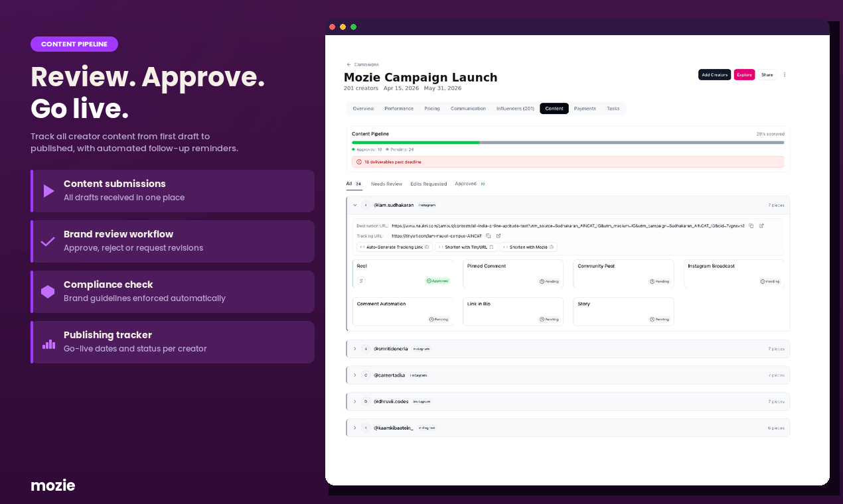Open Destination URL in new tab
The image size is (843, 504).
pyautogui.click(x=761, y=226)
